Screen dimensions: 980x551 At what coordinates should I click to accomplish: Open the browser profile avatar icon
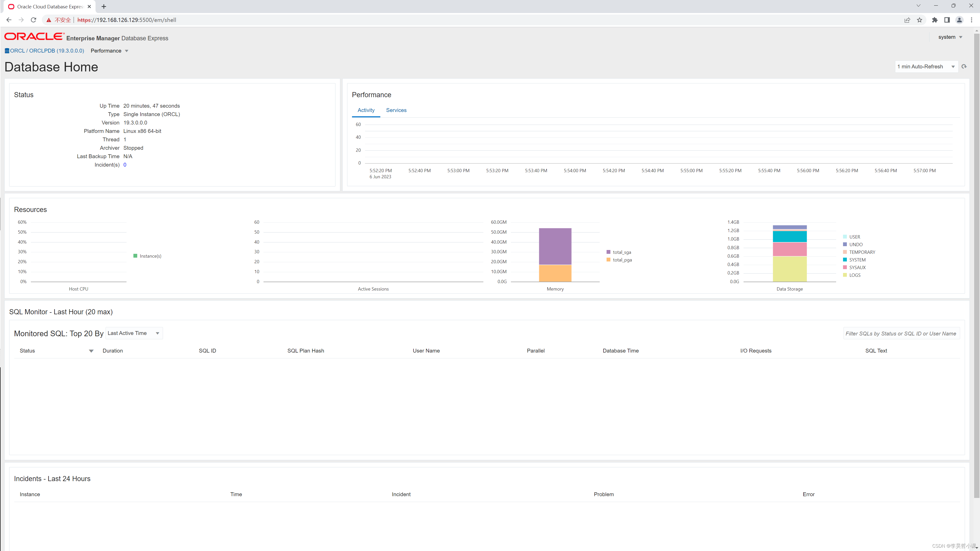[x=959, y=20]
